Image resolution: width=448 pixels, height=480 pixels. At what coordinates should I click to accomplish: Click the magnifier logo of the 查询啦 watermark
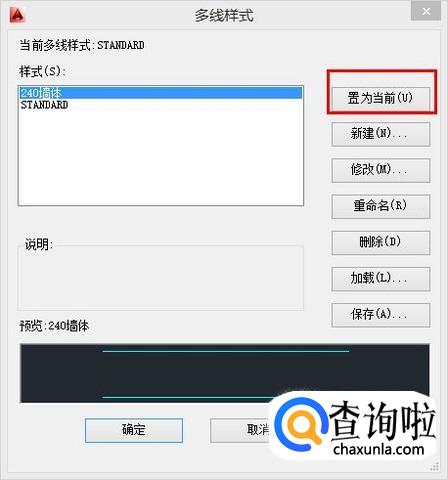point(302,425)
